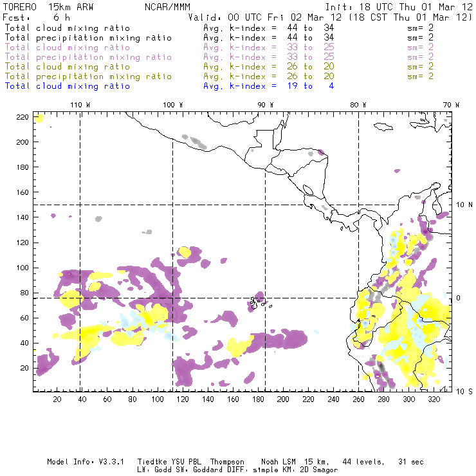Click the blue "Avg. k-index = 19 to 4" text
The image size is (476, 476).
[268, 86]
